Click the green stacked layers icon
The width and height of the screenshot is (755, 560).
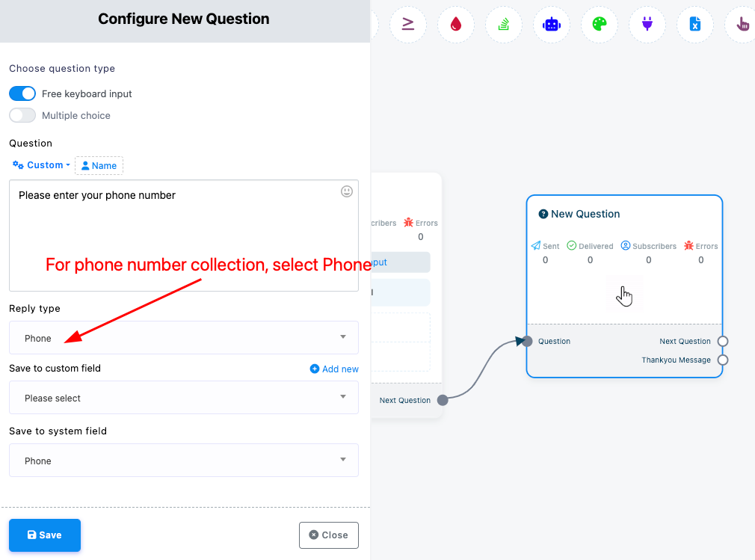[504, 24]
